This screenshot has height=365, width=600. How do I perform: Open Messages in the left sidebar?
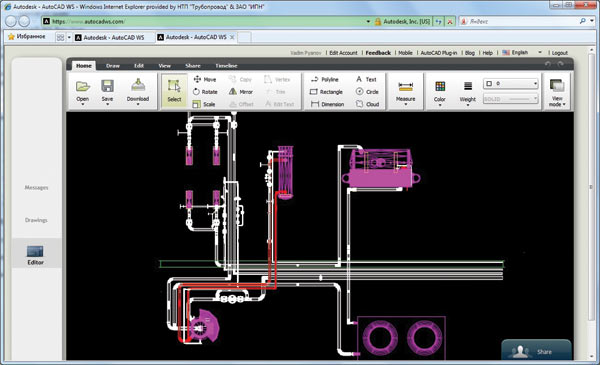click(36, 187)
